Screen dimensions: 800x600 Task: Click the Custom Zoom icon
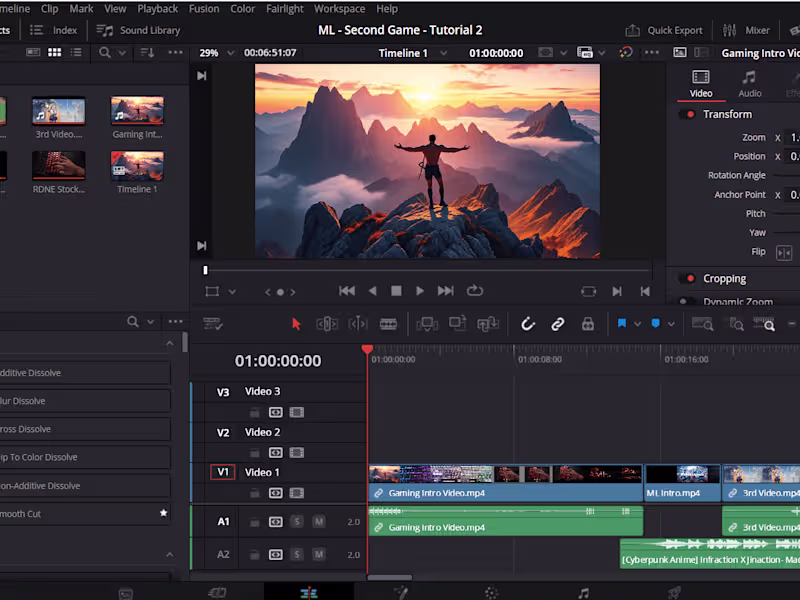click(x=764, y=324)
